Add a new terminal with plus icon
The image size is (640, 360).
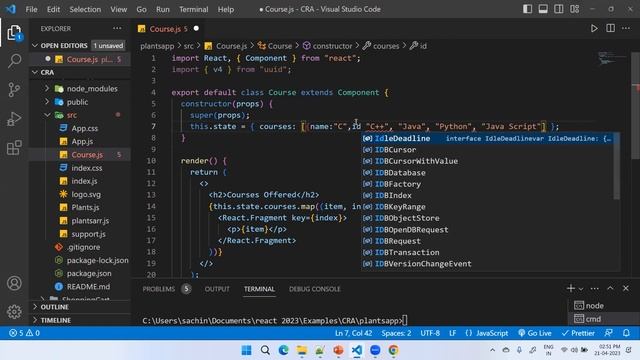pos(570,289)
